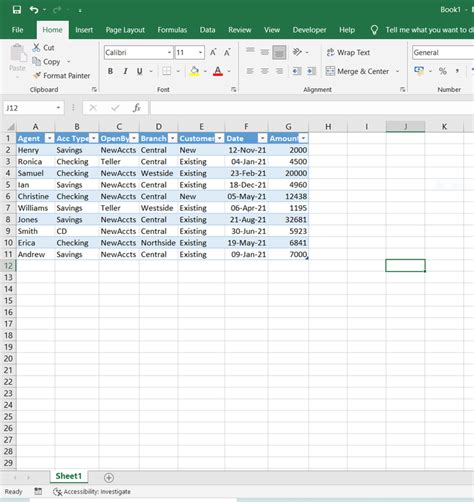Toggle Top Align
This screenshot has height=502, width=474.
pos(250,51)
